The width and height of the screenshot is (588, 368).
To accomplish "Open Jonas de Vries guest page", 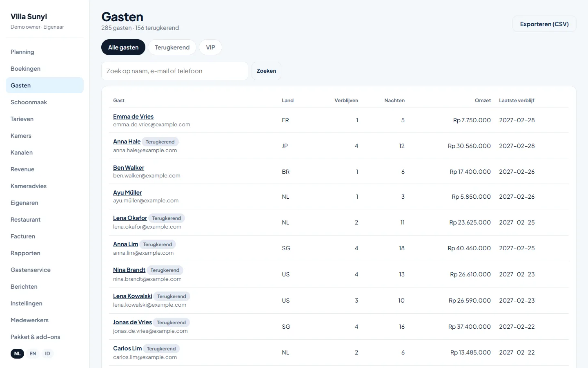I will [x=132, y=322].
